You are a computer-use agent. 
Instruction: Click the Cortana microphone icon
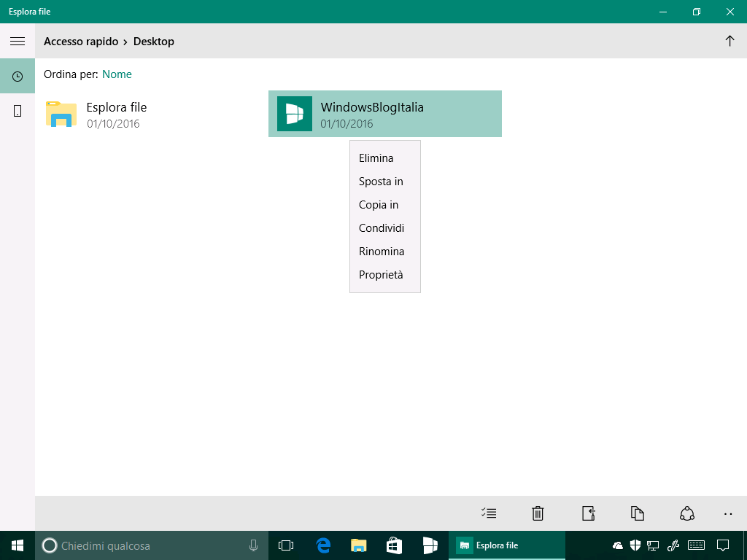[x=253, y=545]
